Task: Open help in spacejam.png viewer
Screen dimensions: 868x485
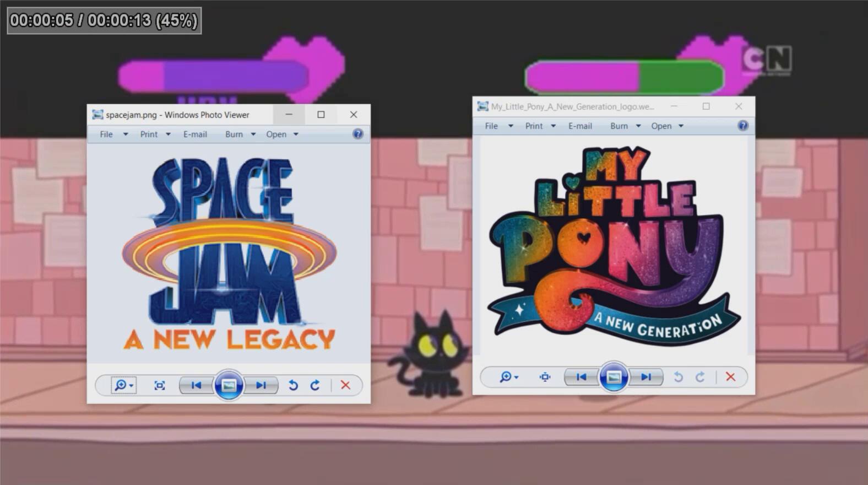Action: tap(358, 134)
